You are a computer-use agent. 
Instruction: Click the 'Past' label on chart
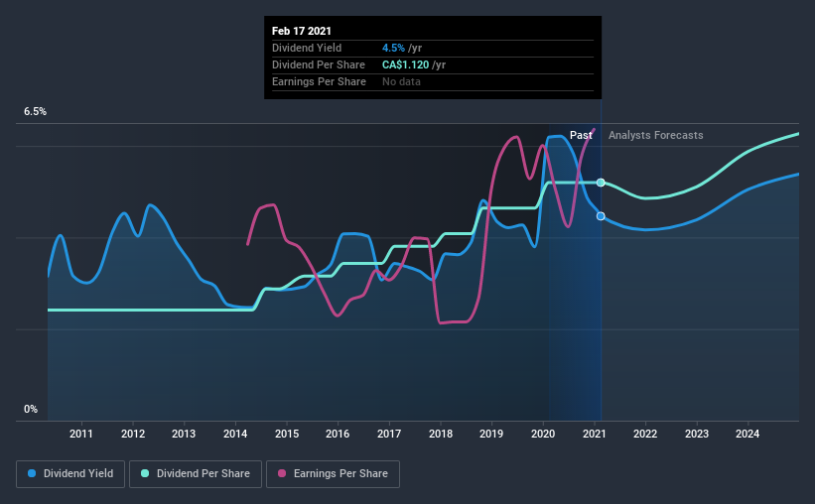(x=581, y=135)
